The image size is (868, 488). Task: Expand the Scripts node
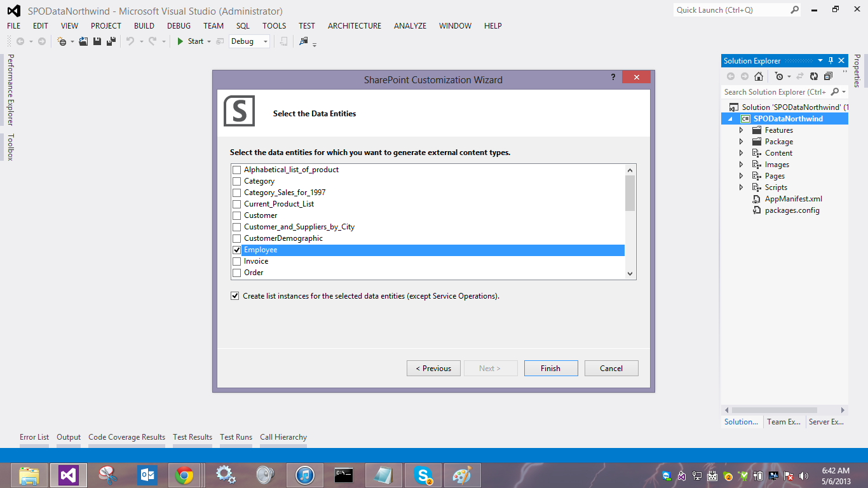[x=741, y=187]
